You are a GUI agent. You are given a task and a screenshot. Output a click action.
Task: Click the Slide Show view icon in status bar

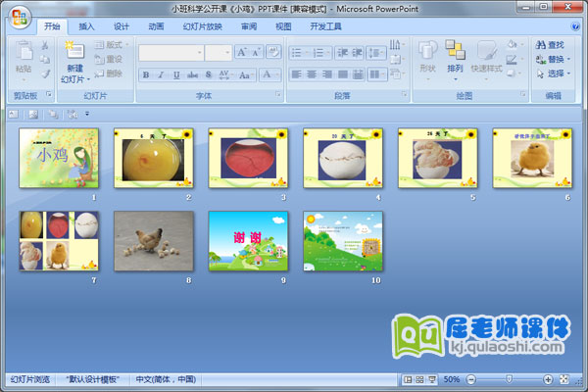[x=432, y=379]
